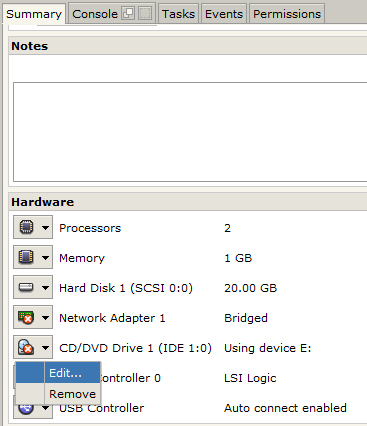Open the Events tab
This screenshot has height=426, width=367.
224,14
